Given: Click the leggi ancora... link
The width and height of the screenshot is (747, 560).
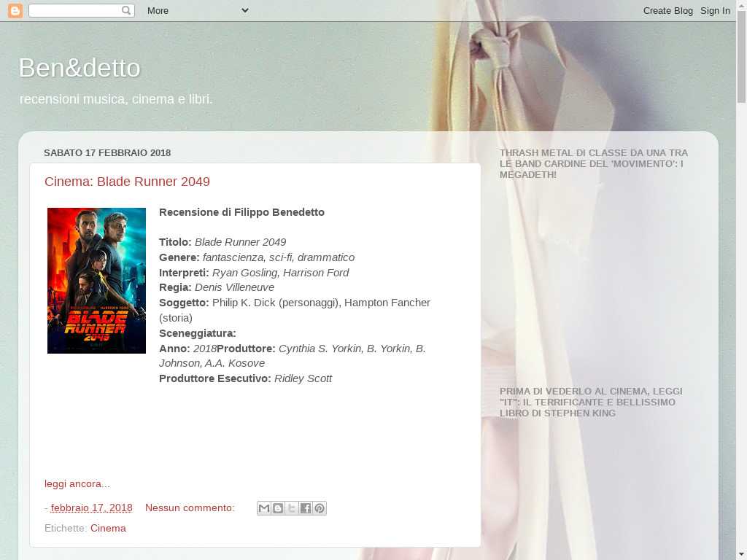Looking at the screenshot, I should click(x=77, y=484).
